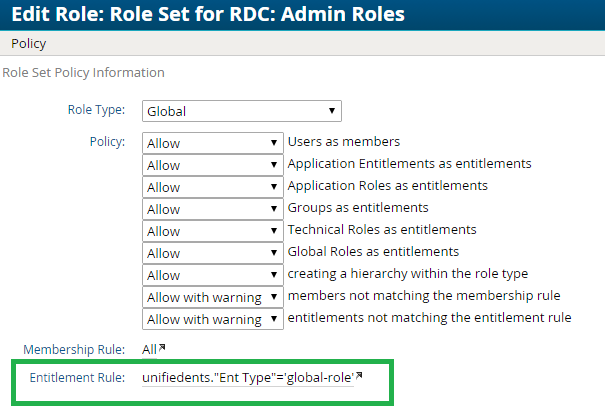Image resolution: width=612 pixels, height=414 pixels.
Task: Click the 'Role Type:' field label
Action: point(94,110)
